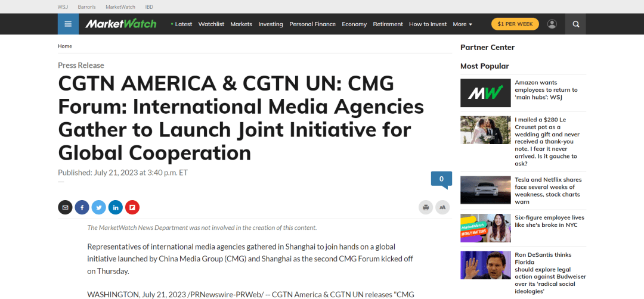The width and height of the screenshot is (644, 299).
Task: Open wedding couple thumbnail image
Action: (485, 130)
